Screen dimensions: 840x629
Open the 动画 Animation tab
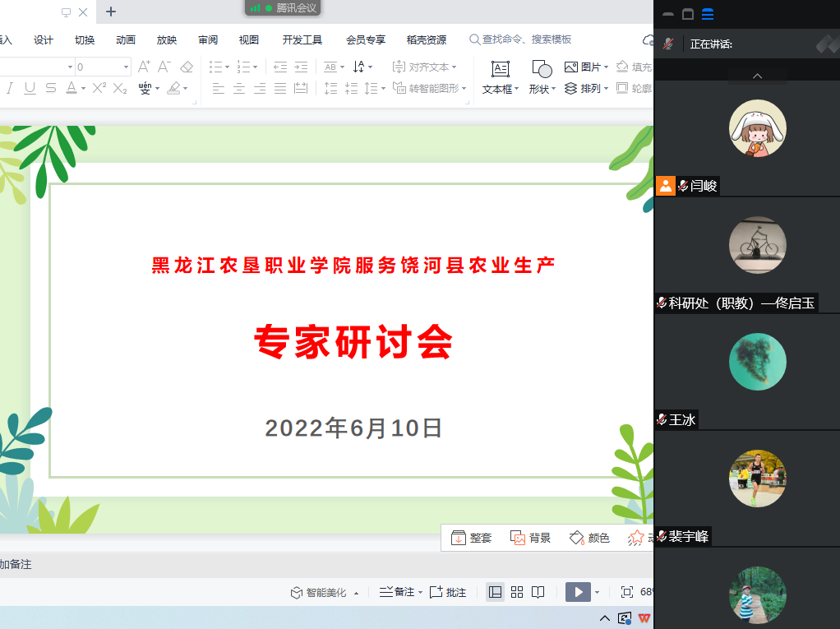tap(126, 39)
